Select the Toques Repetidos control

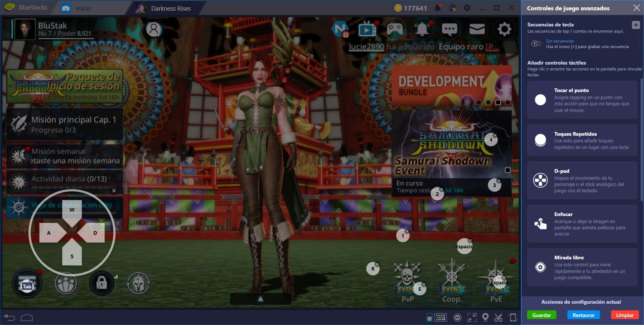582,140
